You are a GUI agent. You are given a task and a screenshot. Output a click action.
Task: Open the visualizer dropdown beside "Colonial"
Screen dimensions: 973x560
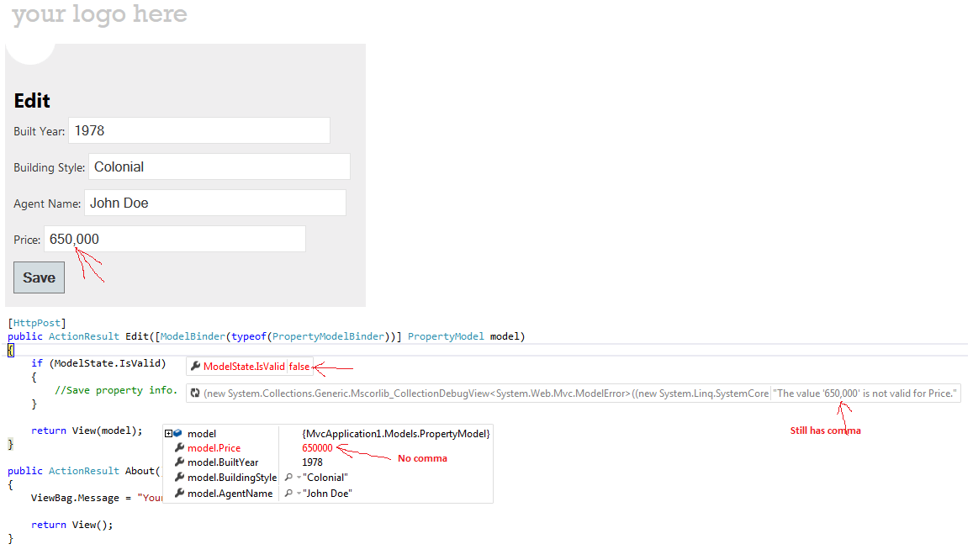pos(298,478)
